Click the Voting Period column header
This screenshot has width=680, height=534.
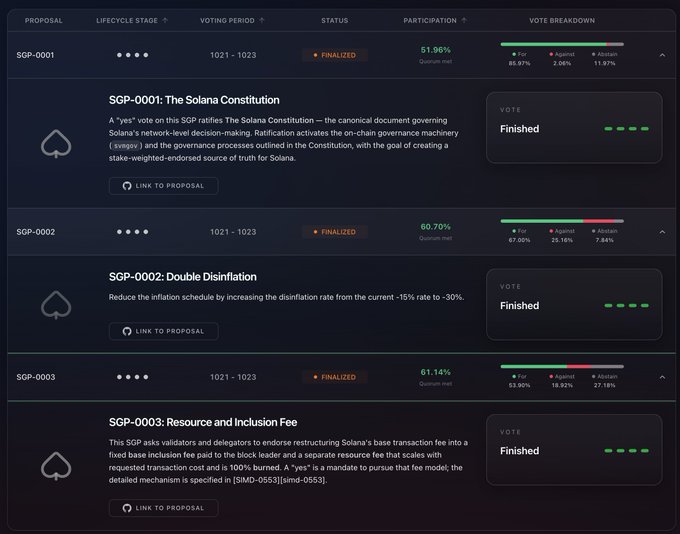tap(227, 20)
